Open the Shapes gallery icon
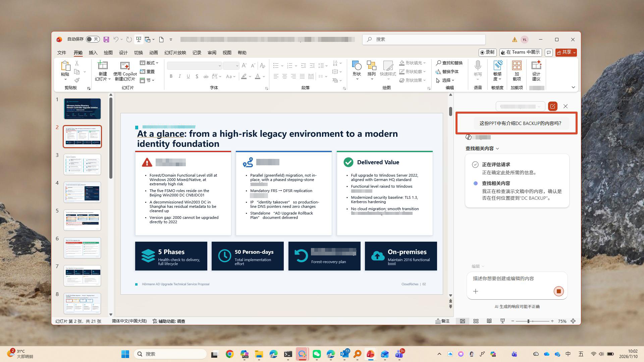 [x=357, y=66]
